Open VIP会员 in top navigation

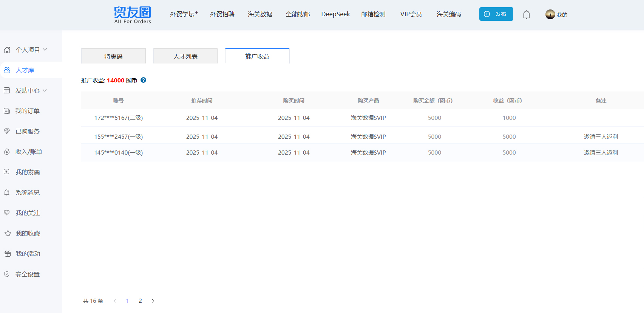click(x=411, y=14)
